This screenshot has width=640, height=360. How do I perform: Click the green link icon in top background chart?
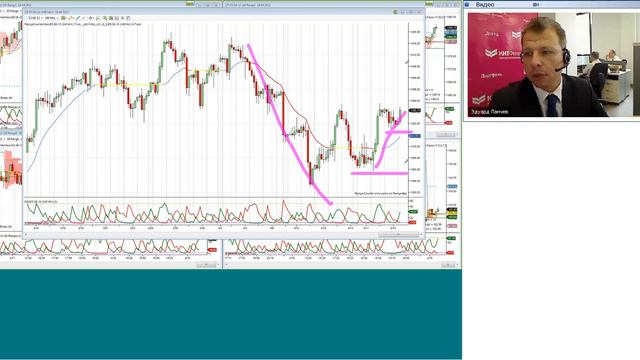[190, 4]
